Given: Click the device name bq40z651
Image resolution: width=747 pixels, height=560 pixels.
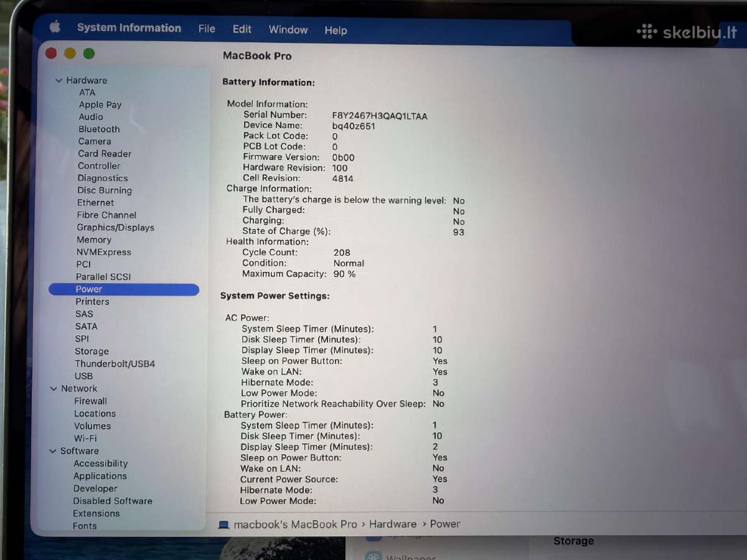Looking at the screenshot, I should coord(354,126).
